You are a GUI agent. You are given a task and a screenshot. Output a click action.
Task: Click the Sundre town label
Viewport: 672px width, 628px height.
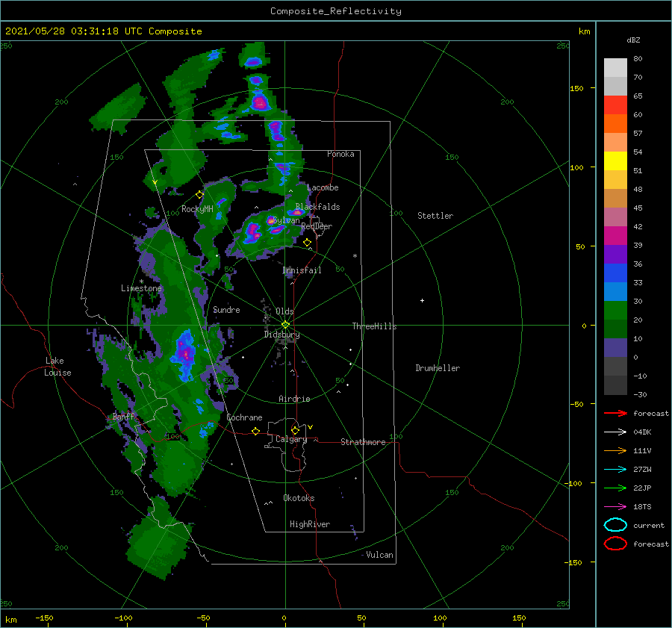pyautogui.click(x=226, y=309)
